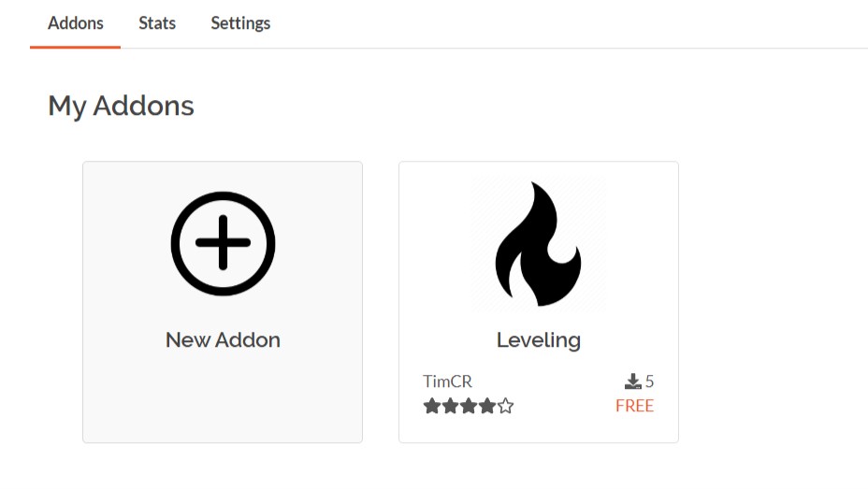Click the download icon beside 5
The width and height of the screenshot is (868, 489).
pos(632,381)
